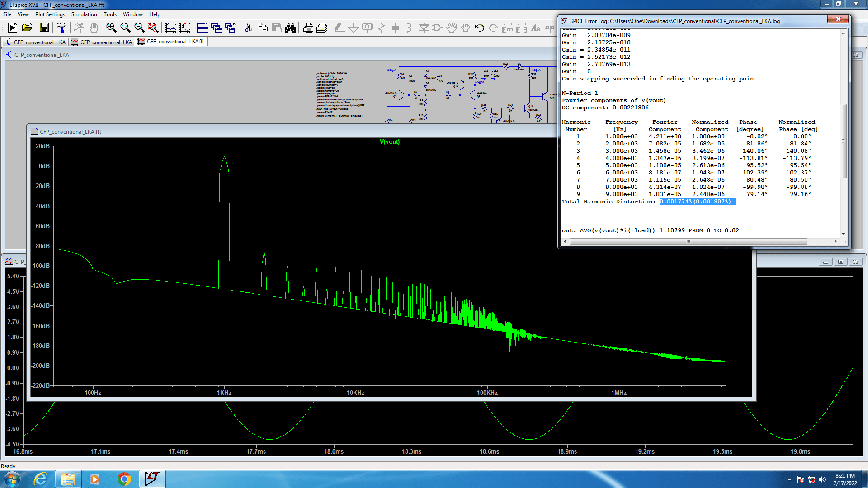Open the Plot Settings menu
Viewport: 868px width, 488px height.
pyautogui.click(x=50, y=14)
